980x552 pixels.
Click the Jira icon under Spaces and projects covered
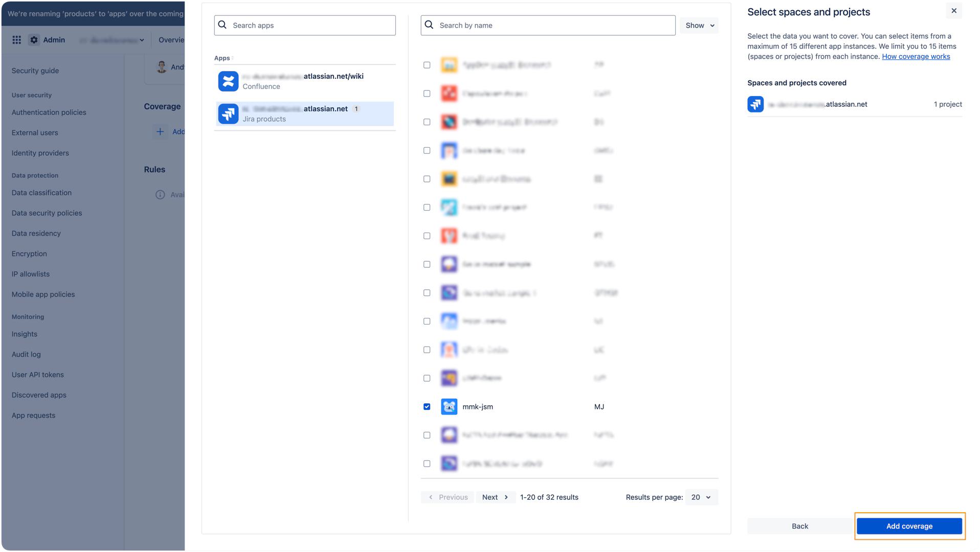pyautogui.click(x=755, y=104)
